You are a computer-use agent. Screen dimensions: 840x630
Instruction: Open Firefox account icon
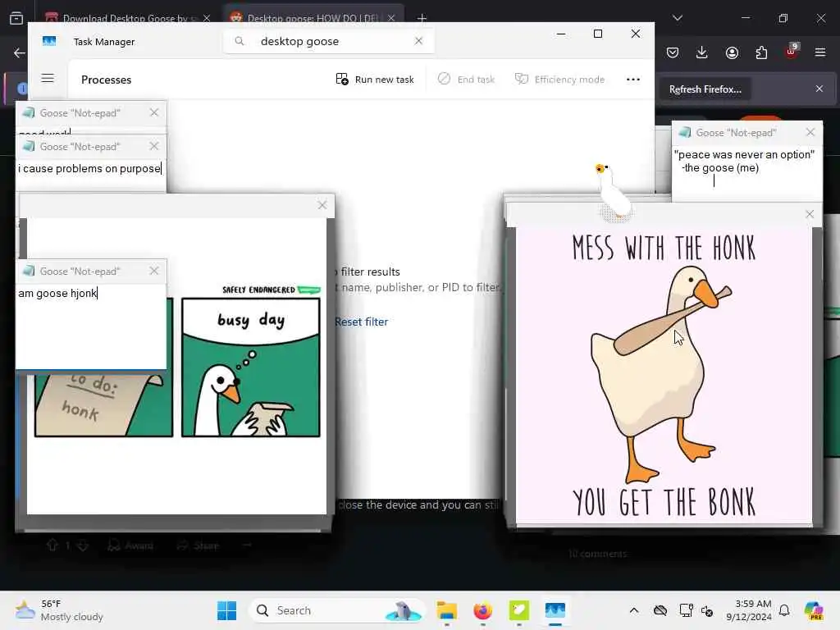tap(732, 52)
